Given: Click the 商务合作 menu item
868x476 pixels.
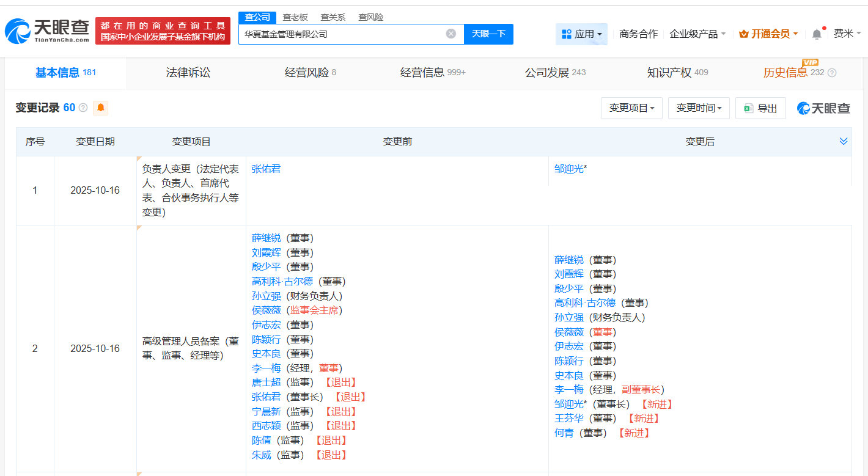Looking at the screenshot, I should 638,34.
